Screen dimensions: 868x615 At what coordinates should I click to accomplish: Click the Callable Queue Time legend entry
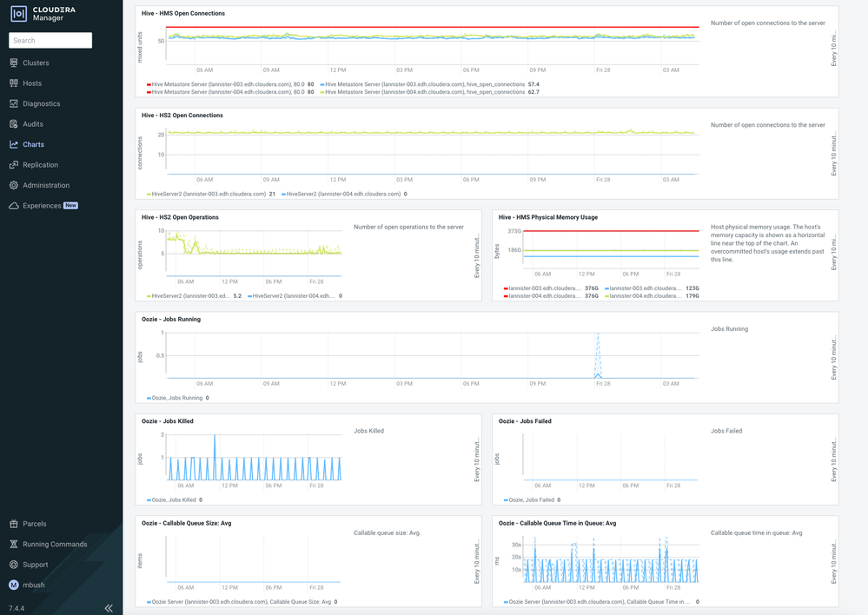[x=601, y=601]
